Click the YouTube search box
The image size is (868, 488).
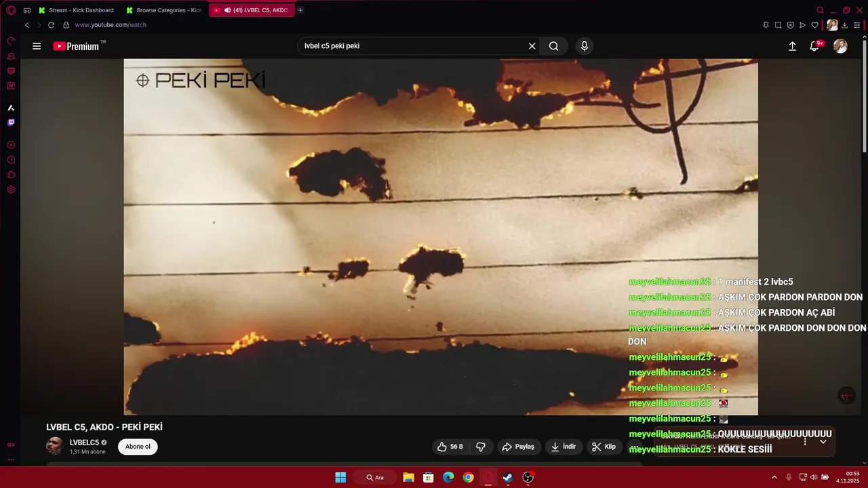[x=414, y=46]
